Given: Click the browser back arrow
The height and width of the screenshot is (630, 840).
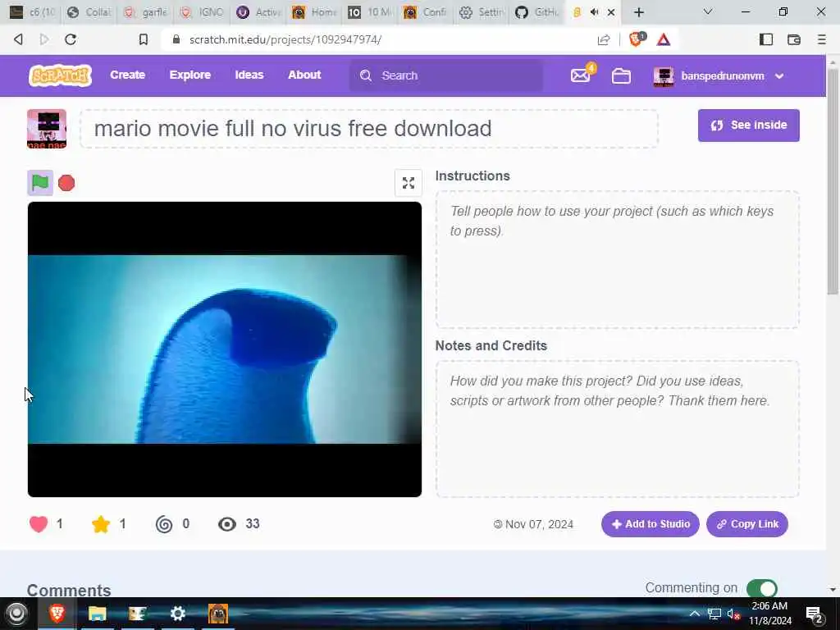Looking at the screenshot, I should click(x=18, y=39).
